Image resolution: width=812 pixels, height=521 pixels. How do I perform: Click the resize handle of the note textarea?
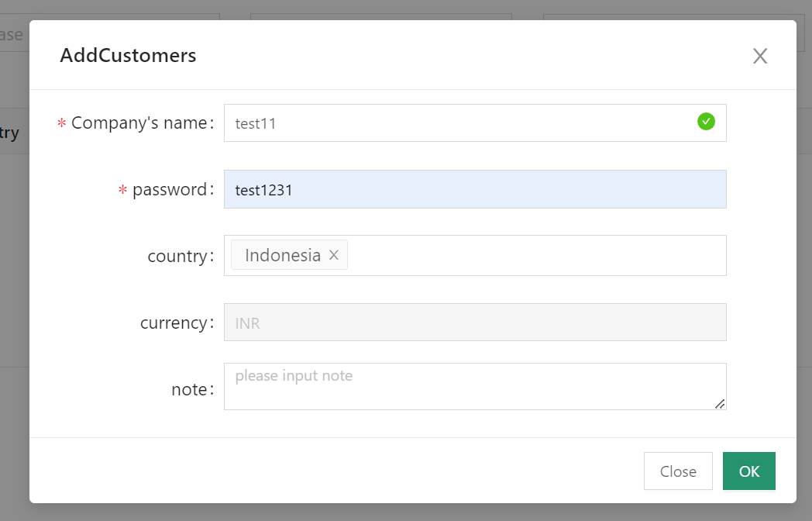tap(720, 403)
